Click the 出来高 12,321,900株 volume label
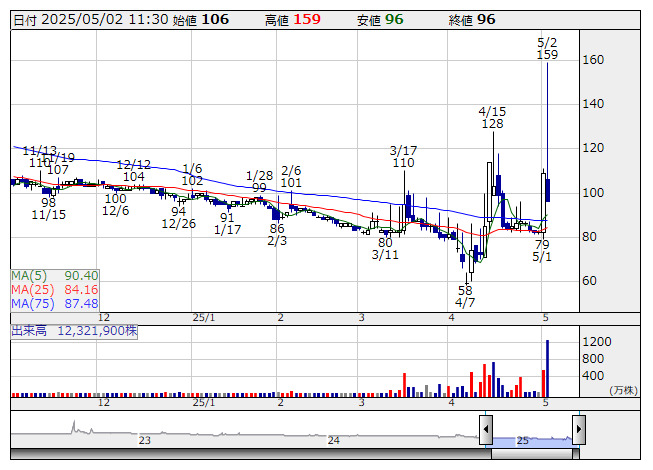Image resolution: width=653 pixels, height=470 pixels. pos(74,328)
